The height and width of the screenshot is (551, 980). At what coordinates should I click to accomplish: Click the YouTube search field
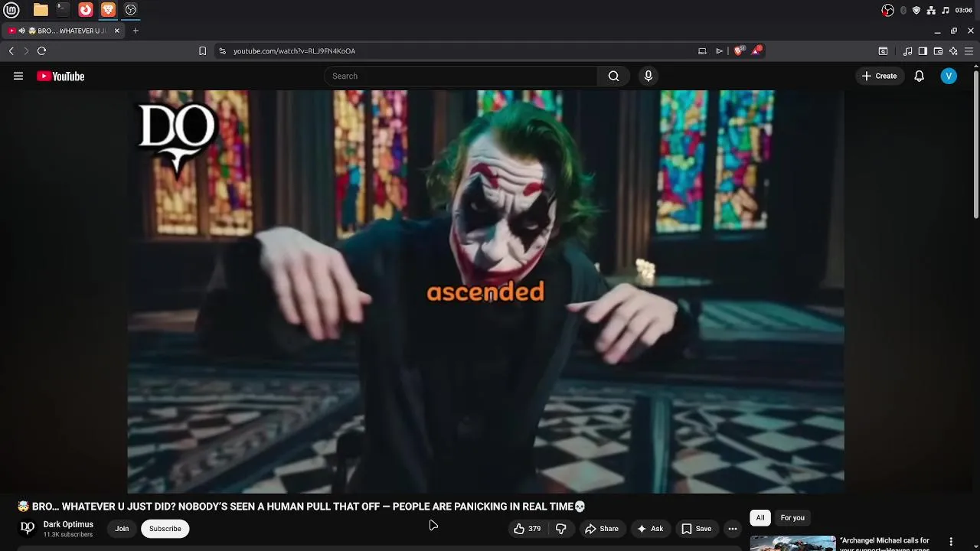pos(460,76)
